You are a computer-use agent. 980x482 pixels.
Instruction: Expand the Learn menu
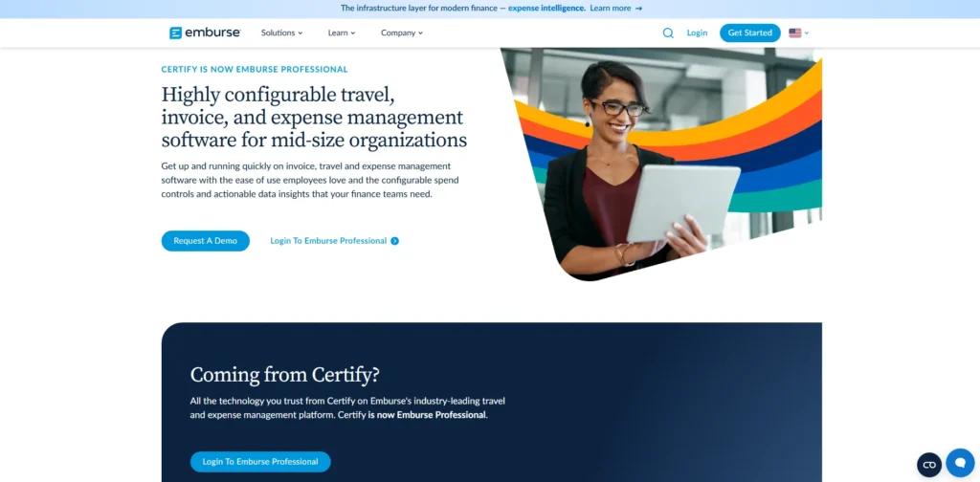[342, 33]
